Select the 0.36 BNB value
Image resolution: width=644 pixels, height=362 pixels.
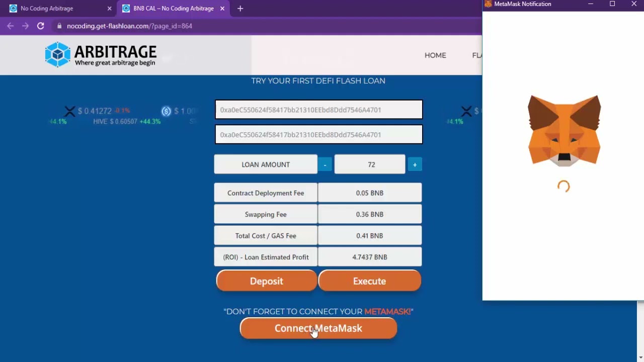click(370, 214)
